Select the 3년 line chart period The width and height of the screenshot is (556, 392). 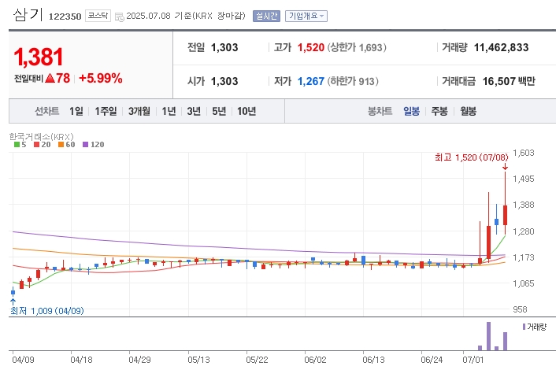[x=194, y=111]
